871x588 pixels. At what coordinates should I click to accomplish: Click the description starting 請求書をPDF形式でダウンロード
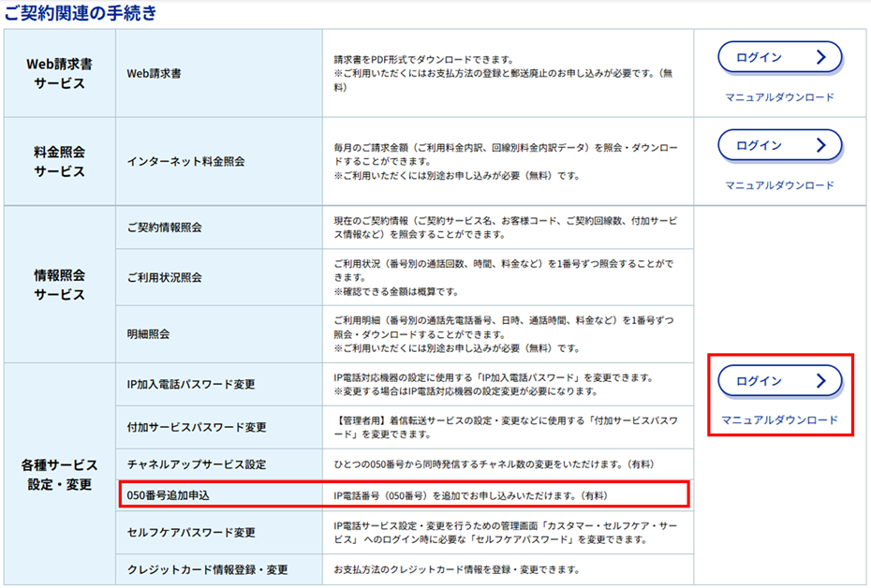(x=503, y=73)
